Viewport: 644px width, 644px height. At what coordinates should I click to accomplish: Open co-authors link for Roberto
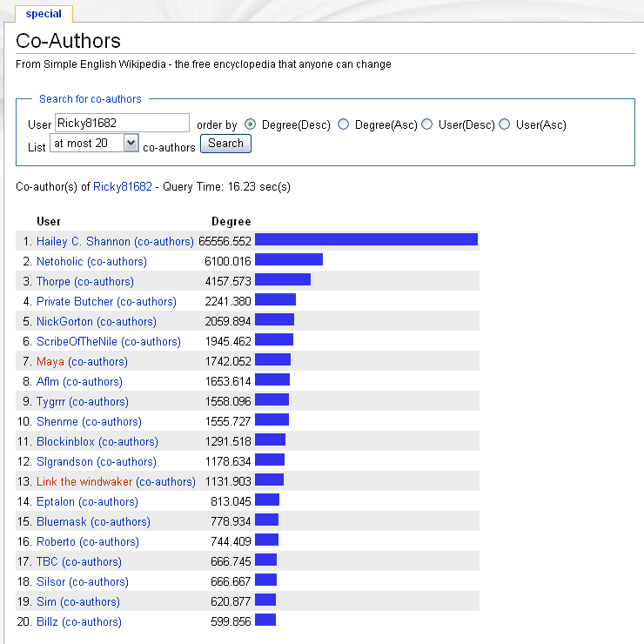click(109, 541)
